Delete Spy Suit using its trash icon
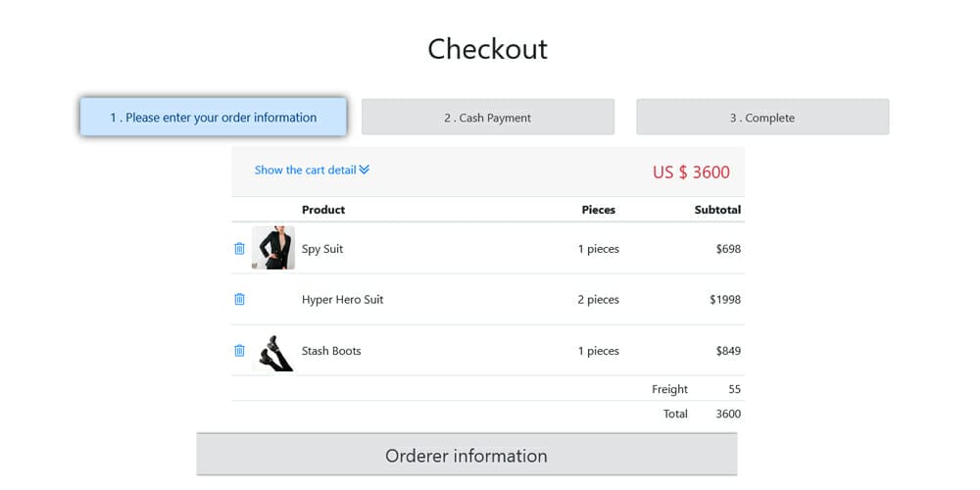980x490 pixels. click(x=239, y=249)
